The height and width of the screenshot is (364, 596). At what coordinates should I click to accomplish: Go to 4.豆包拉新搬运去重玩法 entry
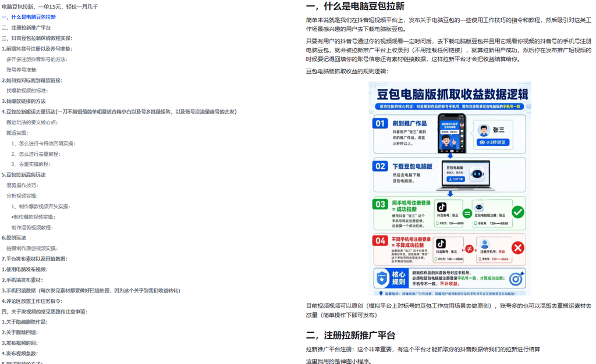point(119,112)
